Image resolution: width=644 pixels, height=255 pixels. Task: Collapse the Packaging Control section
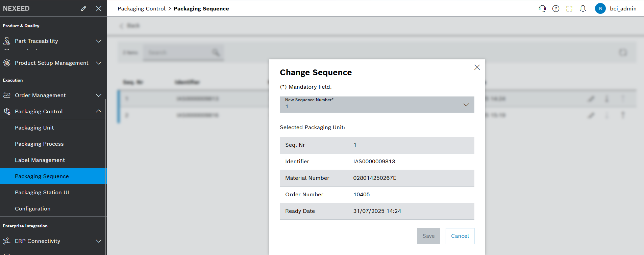[99, 111]
